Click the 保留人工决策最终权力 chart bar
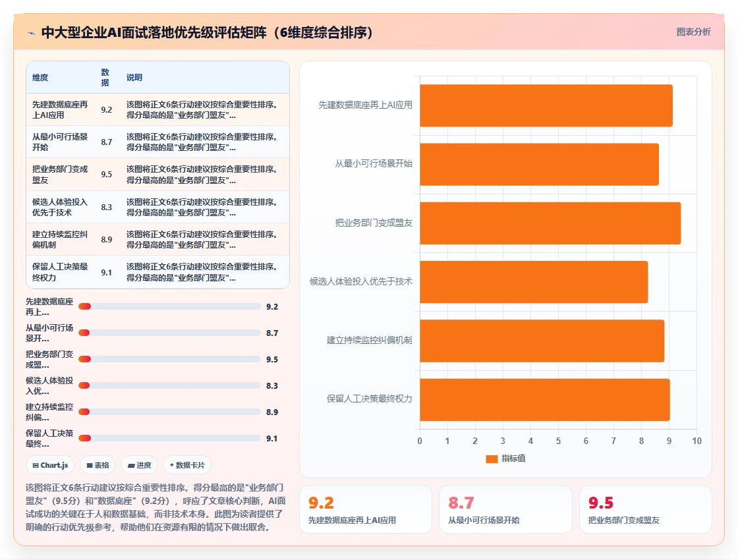 pyautogui.click(x=544, y=399)
